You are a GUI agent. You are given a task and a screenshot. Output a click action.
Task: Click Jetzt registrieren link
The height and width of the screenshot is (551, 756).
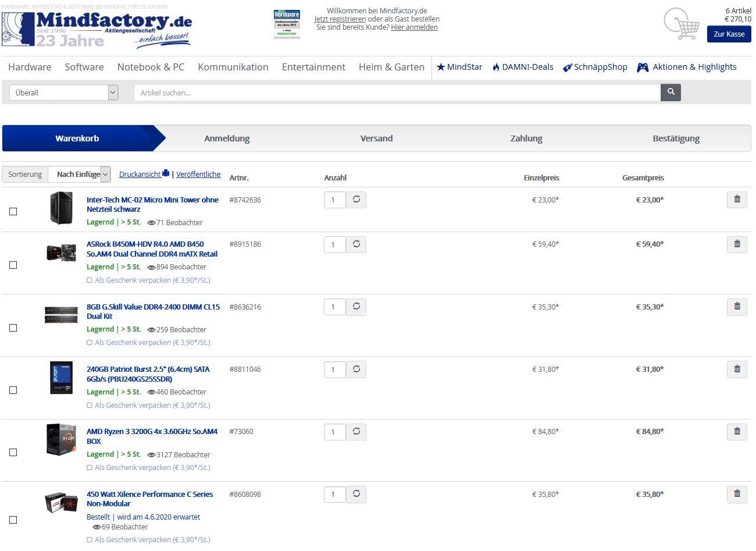pos(340,19)
